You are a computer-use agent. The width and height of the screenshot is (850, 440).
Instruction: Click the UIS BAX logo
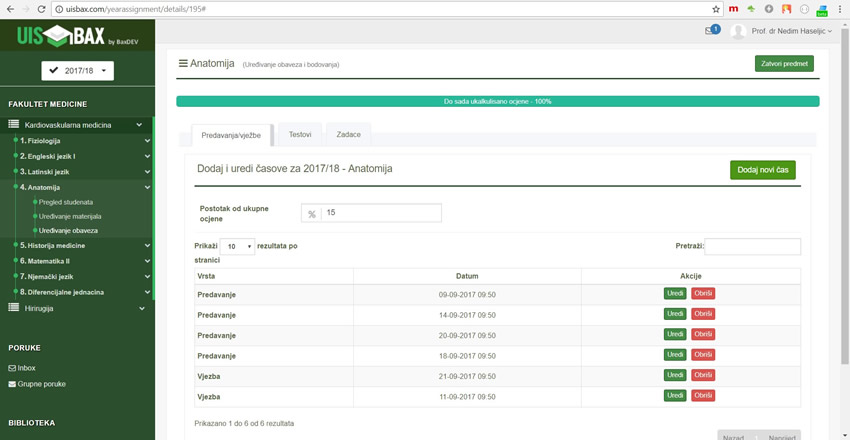click(77, 36)
